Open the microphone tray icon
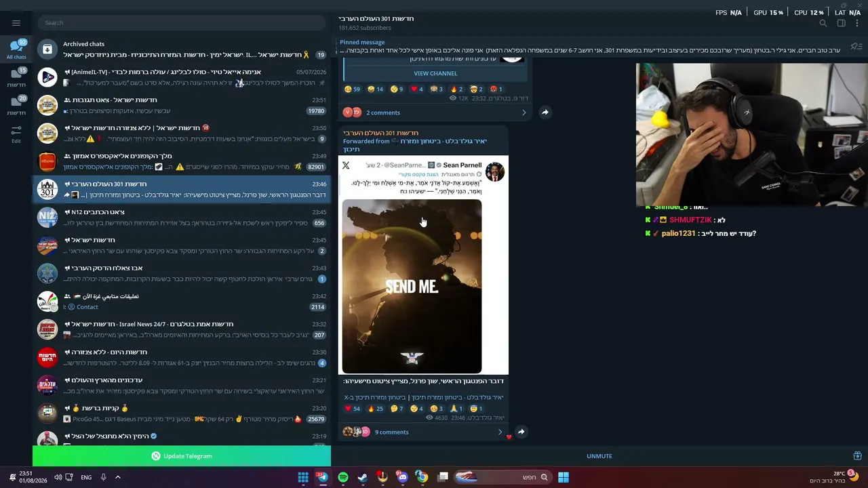 [103, 477]
